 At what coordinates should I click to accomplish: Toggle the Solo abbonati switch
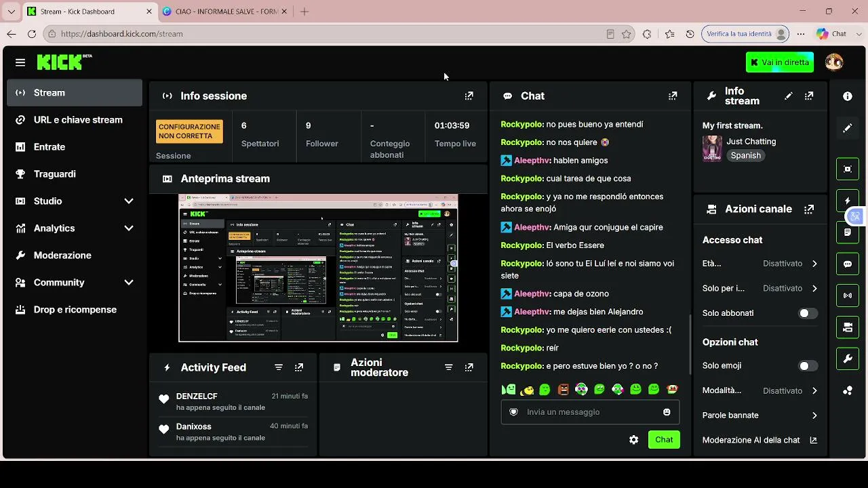point(807,313)
